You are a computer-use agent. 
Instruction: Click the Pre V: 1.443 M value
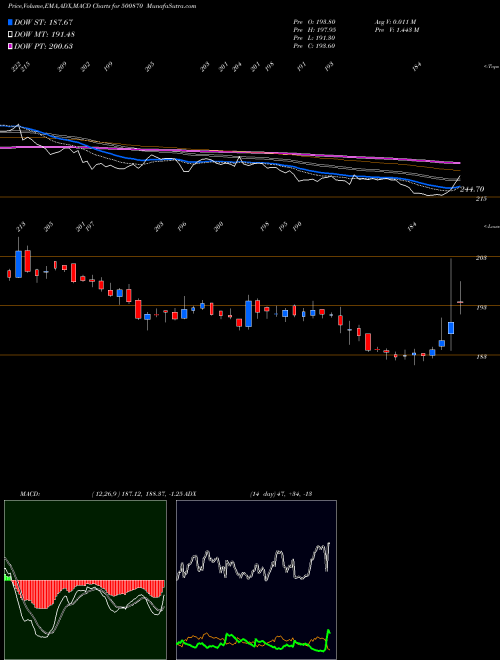tap(396, 30)
